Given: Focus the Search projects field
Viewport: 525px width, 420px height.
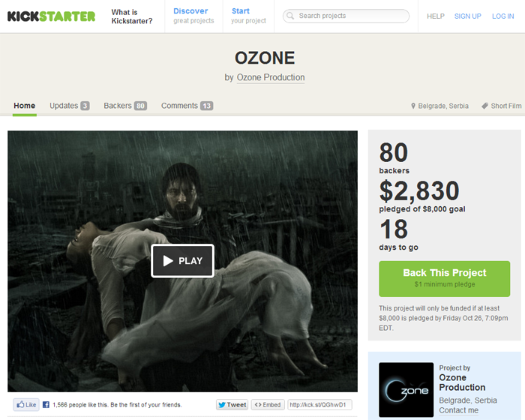Looking at the screenshot, I should (x=346, y=16).
